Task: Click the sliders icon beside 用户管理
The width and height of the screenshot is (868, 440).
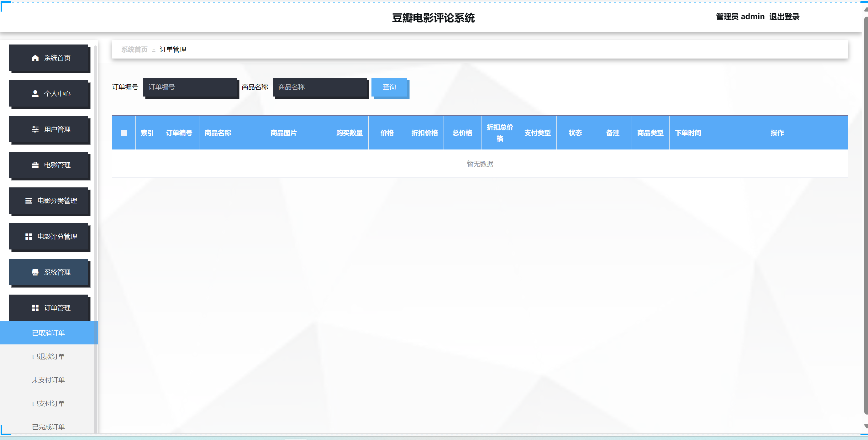Action: pos(35,129)
